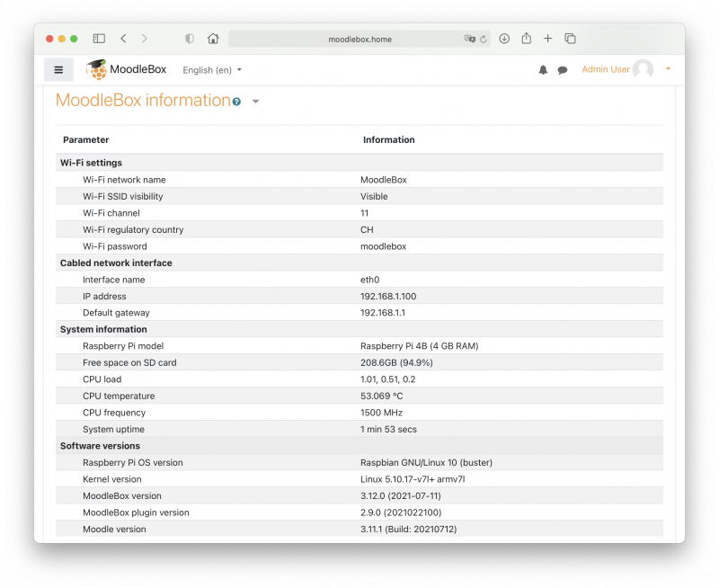The width and height of the screenshot is (719, 588).
Task: Open English (en) language dropdown
Action: (x=212, y=70)
